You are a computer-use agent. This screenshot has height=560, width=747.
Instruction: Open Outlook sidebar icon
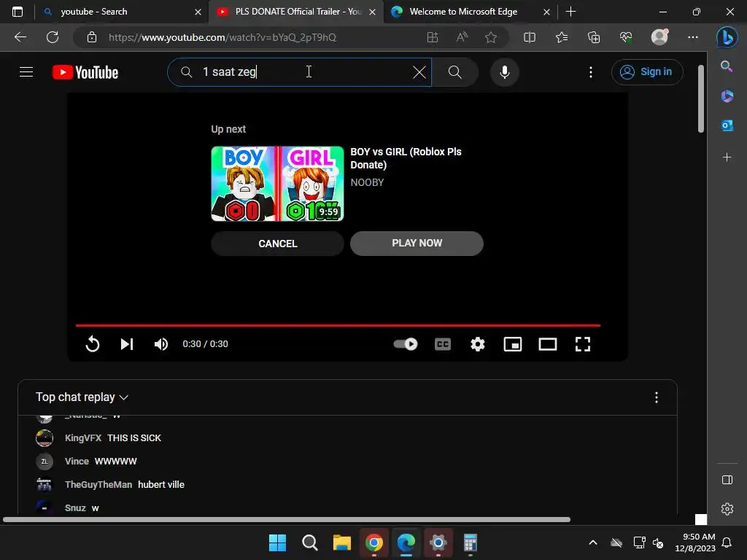coord(727,125)
